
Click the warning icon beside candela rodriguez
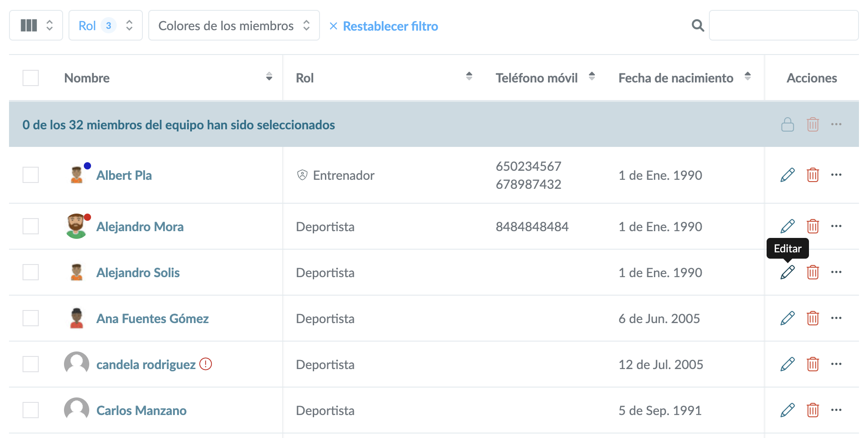click(206, 364)
